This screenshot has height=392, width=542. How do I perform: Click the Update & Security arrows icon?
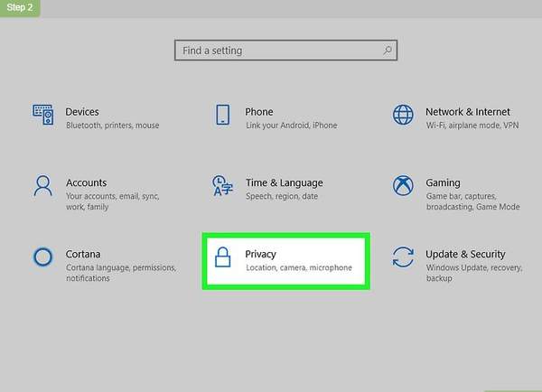(x=403, y=258)
